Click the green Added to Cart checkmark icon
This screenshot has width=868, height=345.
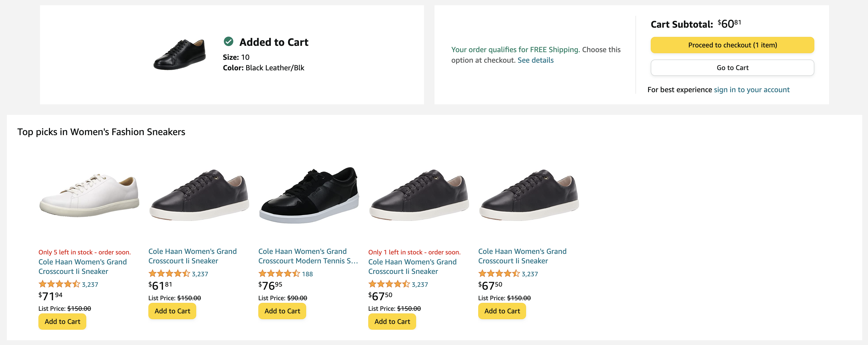(229, 42)
